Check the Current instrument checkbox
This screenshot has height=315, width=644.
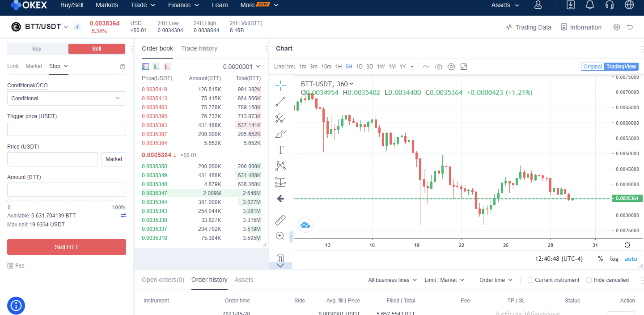[x=530, y=280]
